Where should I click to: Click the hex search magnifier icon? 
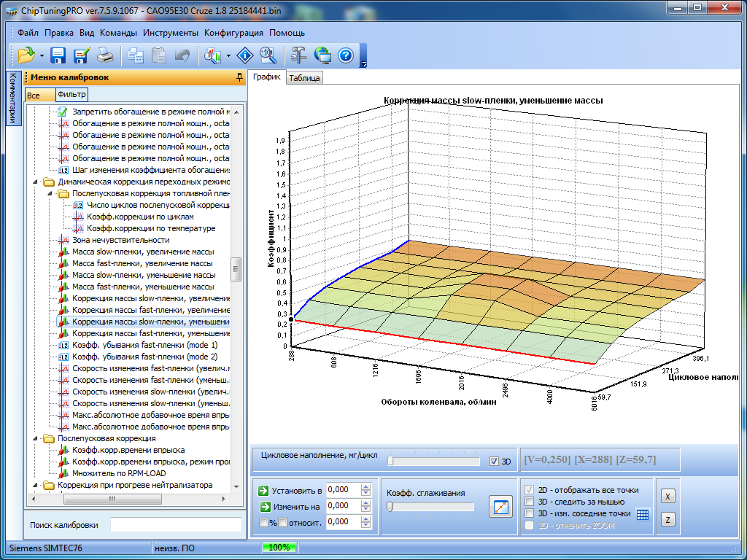[x=267, y=55]
